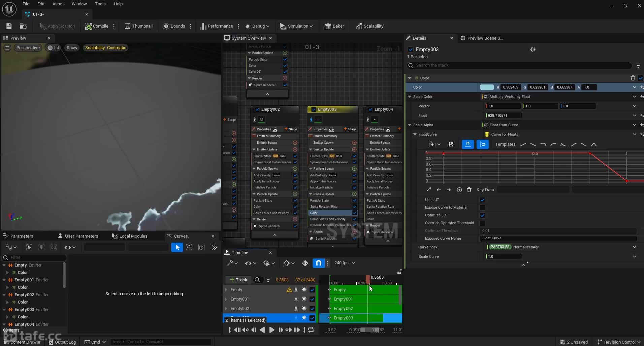The width and height of the screenshot is (644, 346).
Task: Select the curve editor pointer tool
Action: click(x=177, y=247)
